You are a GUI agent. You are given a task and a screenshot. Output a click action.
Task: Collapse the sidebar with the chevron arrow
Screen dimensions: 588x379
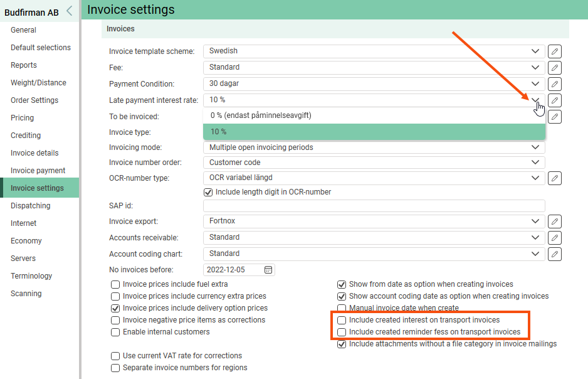coord(69,11)
